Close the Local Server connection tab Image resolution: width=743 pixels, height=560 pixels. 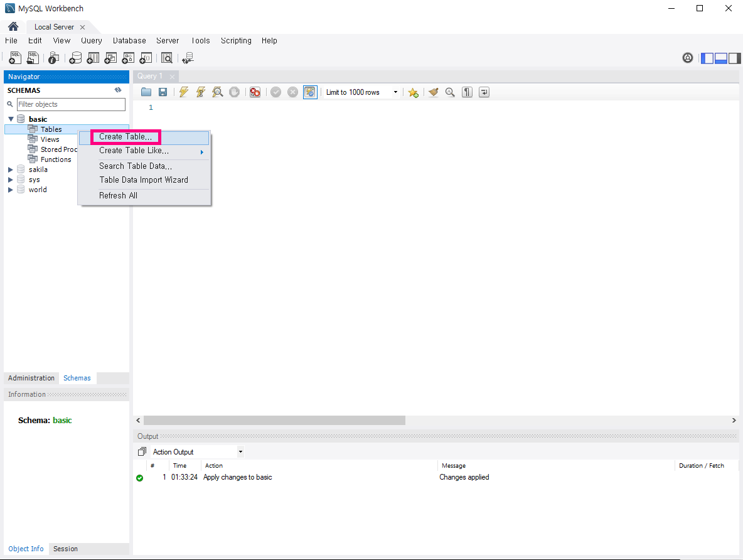coord(82,27)
